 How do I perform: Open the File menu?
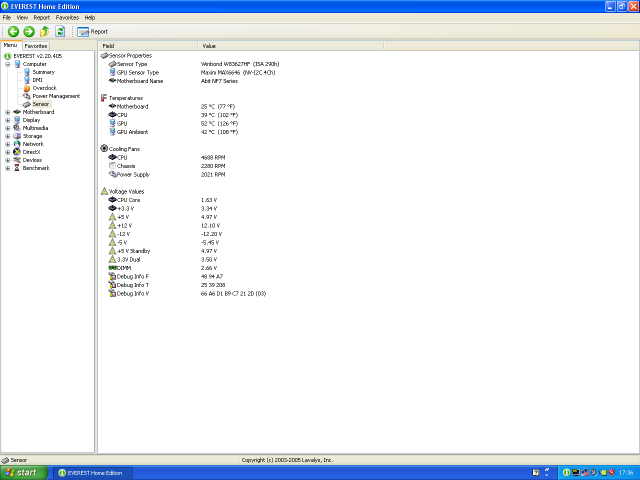tap(7, 18)
